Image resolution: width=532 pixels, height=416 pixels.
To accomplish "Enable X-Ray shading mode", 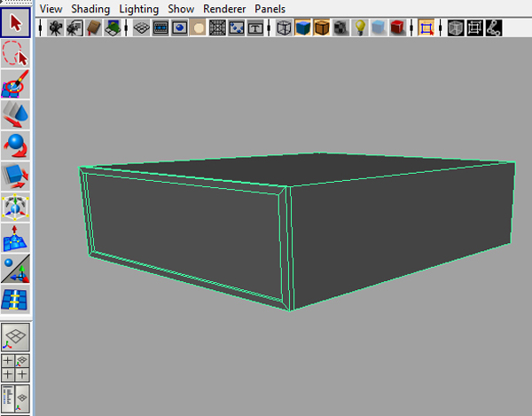I will click(456, 27).
